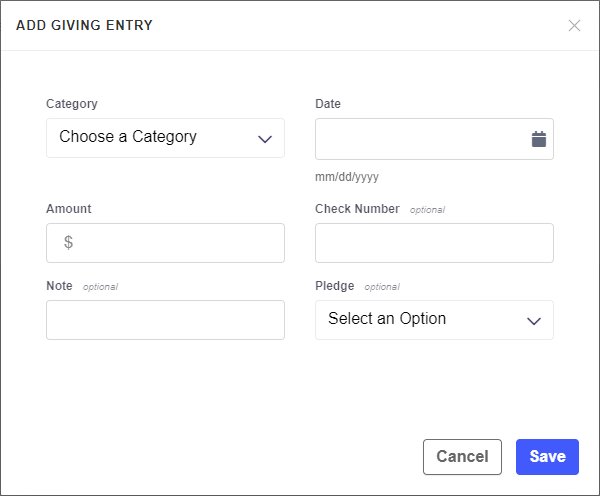The height and width of the screenshot is (496, 600).
Task: Click the Date field label
Action: (x=328, y=104)
